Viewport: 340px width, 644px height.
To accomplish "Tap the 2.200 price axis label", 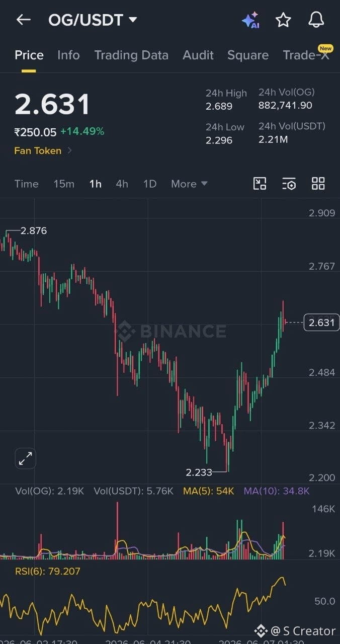I will coord(322,477).
